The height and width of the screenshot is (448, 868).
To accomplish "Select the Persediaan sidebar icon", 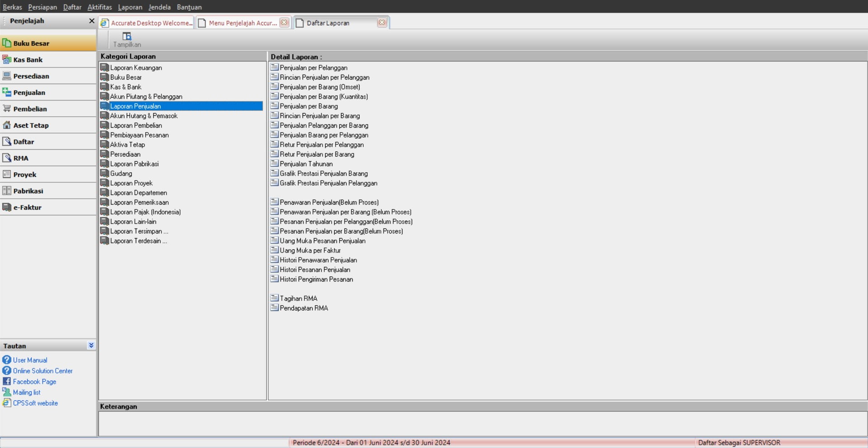I will [x=7, y=76].
